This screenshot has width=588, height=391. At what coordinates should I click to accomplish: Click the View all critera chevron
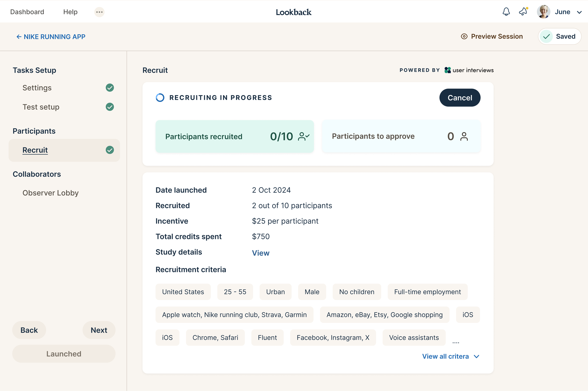pos(476,357)
